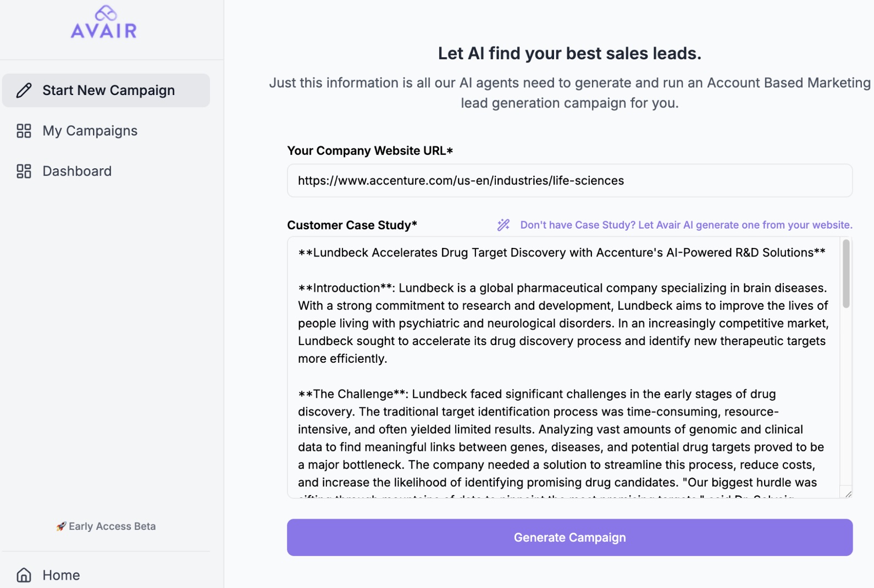Screen dimensions: 874x588
Task: Click the AVAIR wordmark in the sidebar
Action: (104, 31)
